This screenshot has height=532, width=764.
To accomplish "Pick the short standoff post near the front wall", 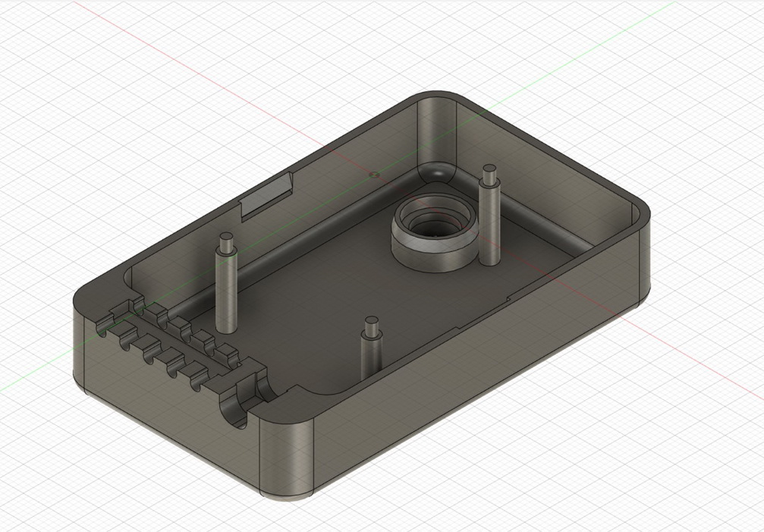I will [x=371, y=348].
